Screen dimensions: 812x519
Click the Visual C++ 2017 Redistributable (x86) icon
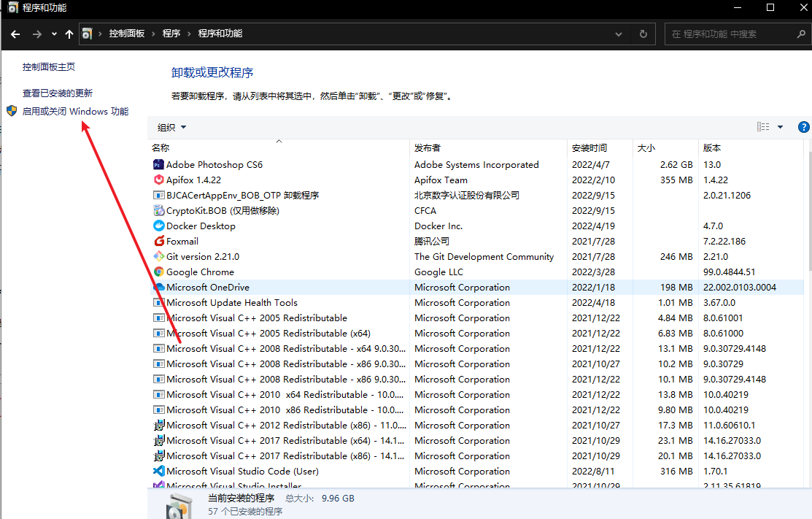(158, 455)
